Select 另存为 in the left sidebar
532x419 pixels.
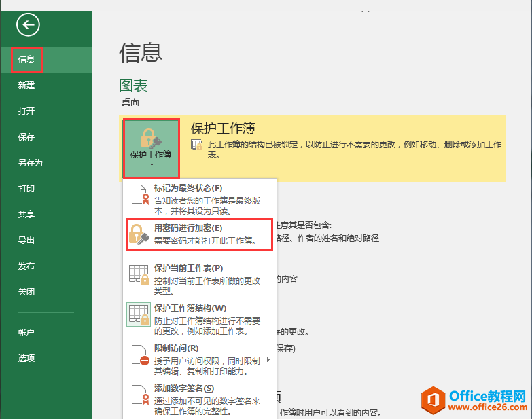(x=30, y=163)
